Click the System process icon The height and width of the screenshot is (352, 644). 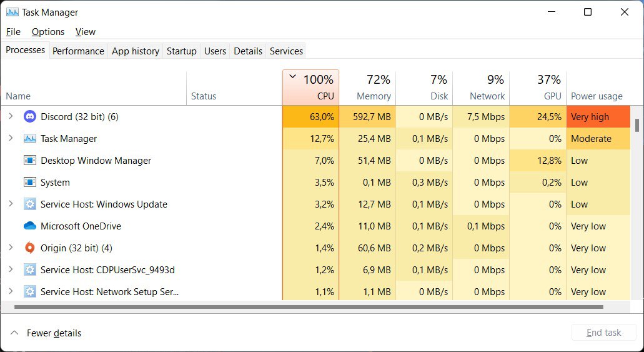coord(29,182)
